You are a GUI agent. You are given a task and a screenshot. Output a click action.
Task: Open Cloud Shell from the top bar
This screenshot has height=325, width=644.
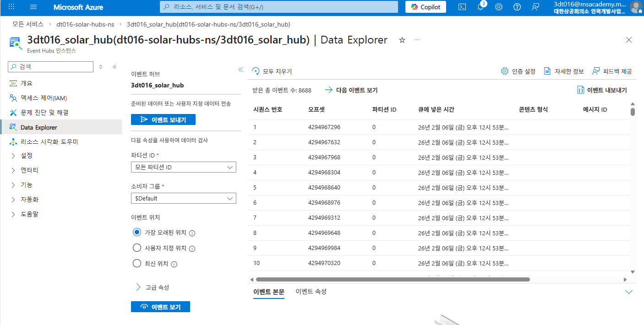point(463,7)
